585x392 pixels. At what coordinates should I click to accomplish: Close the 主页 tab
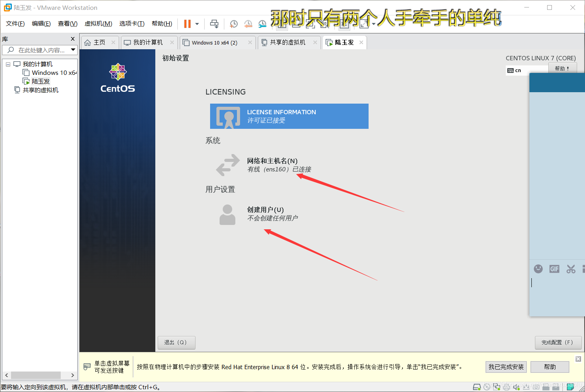[x=114, y=43]
